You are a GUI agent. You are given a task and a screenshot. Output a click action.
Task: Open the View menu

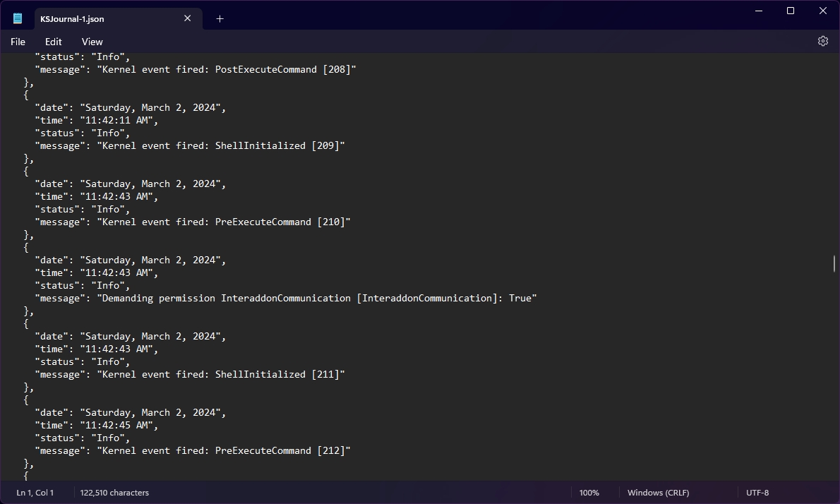(x=92, y=42)
